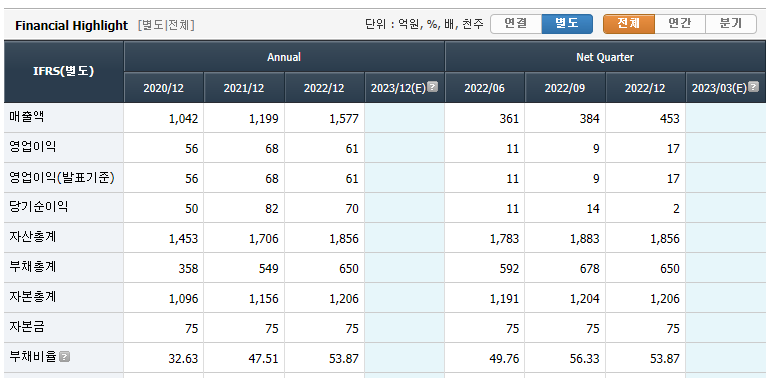This screenshot has width=776, height=378.
Task: Click the IFRS(별도) table header
Action: tap(64, 72)
